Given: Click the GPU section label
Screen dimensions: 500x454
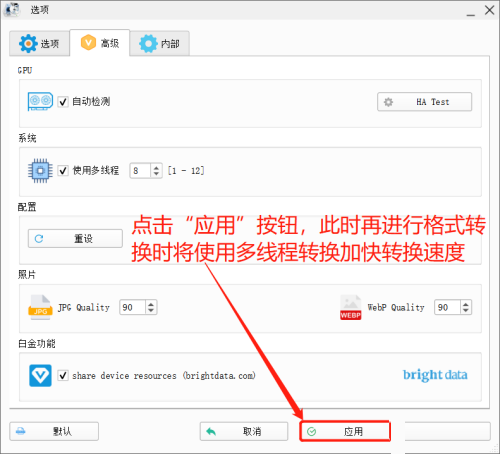Looking at the screenshot, I should point(25,70).
